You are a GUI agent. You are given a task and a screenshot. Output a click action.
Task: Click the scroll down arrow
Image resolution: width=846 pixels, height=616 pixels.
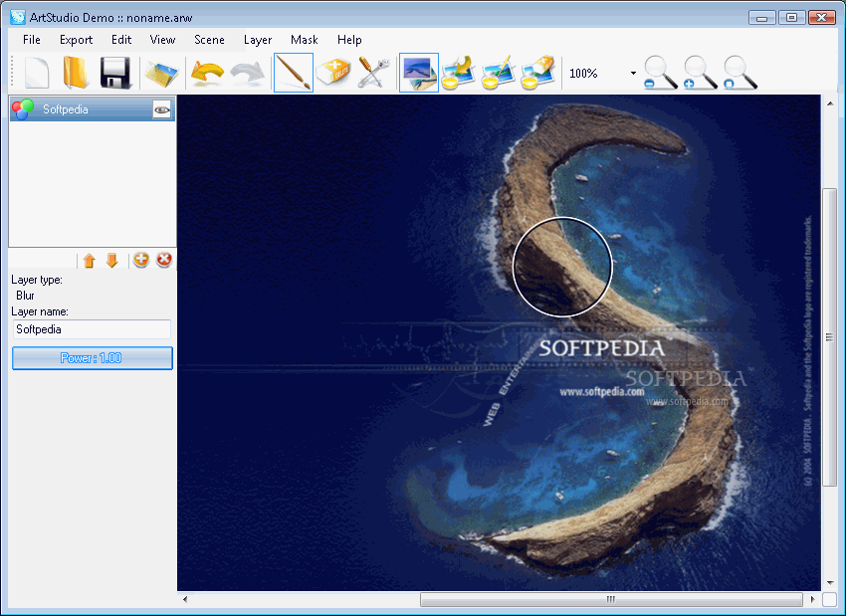pyautogui.click(x=829, y=583)
